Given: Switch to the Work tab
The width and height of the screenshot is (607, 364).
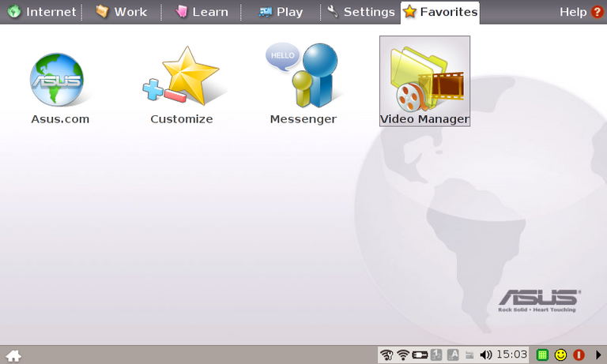Looking at the screenshot, I should 121,12.
